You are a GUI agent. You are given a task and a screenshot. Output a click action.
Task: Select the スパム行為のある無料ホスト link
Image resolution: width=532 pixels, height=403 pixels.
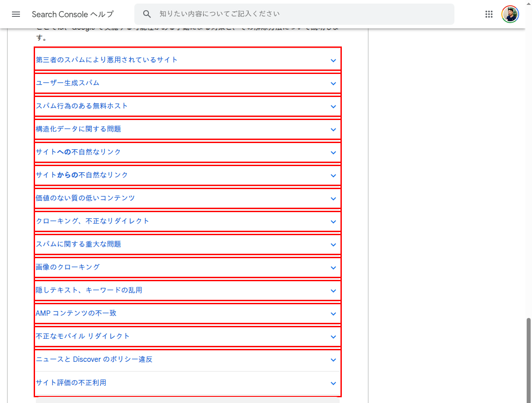[82, 106]
